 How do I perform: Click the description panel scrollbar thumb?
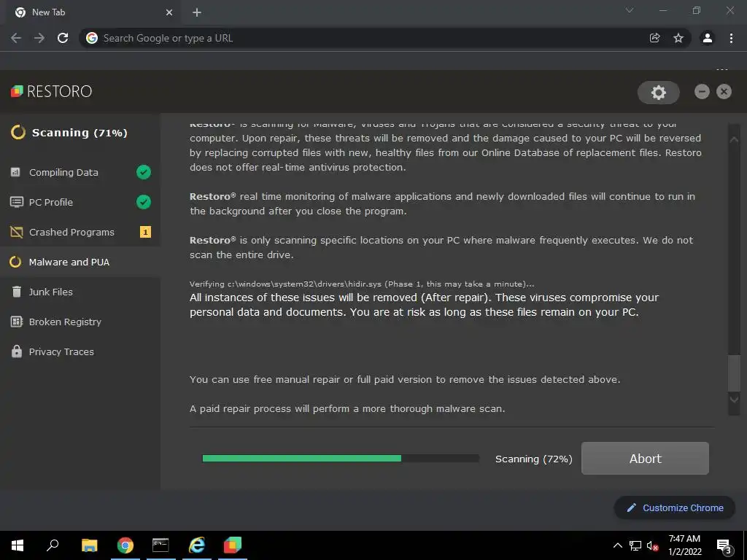click(734, 373)
